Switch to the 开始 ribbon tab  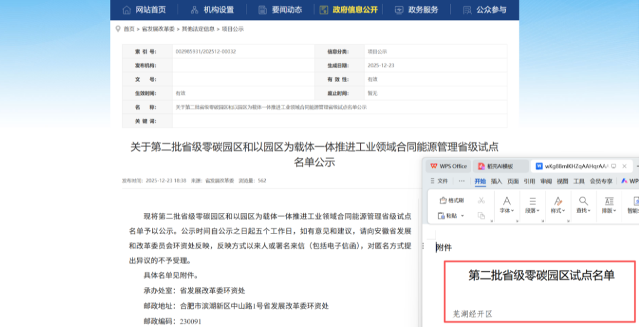click(x=480, y=182)
